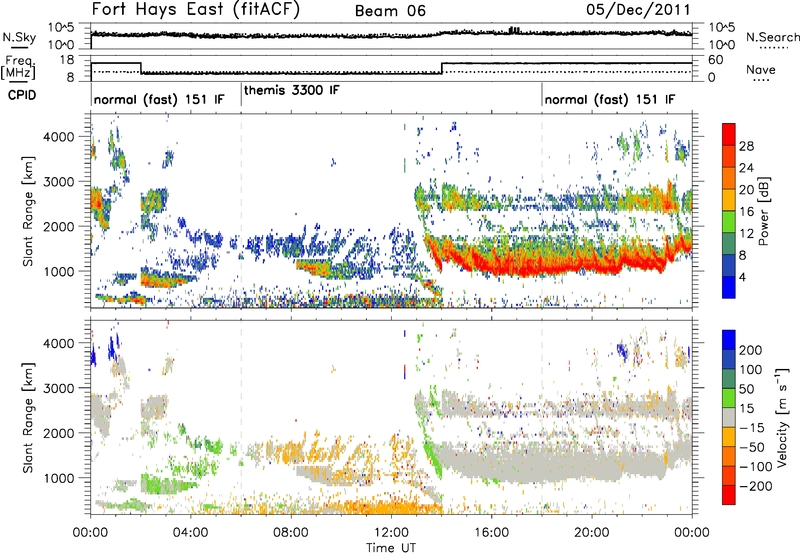The width and height of the screenshot is (800, 554).
Task: Click the 'N.Search' legend label
Action: point(772,37)
